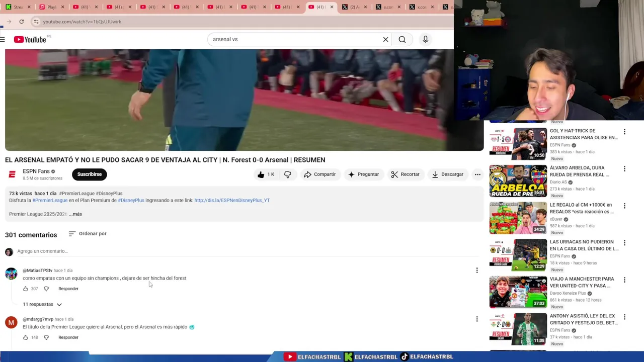
Task: Open menu for 'LAS URRACAS' video
Action: click(624, 243)
